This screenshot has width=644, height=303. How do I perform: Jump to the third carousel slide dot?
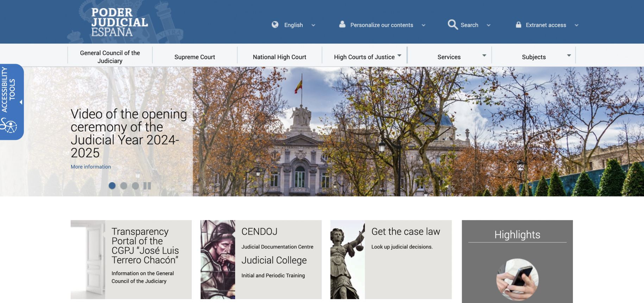pos(135,186)
